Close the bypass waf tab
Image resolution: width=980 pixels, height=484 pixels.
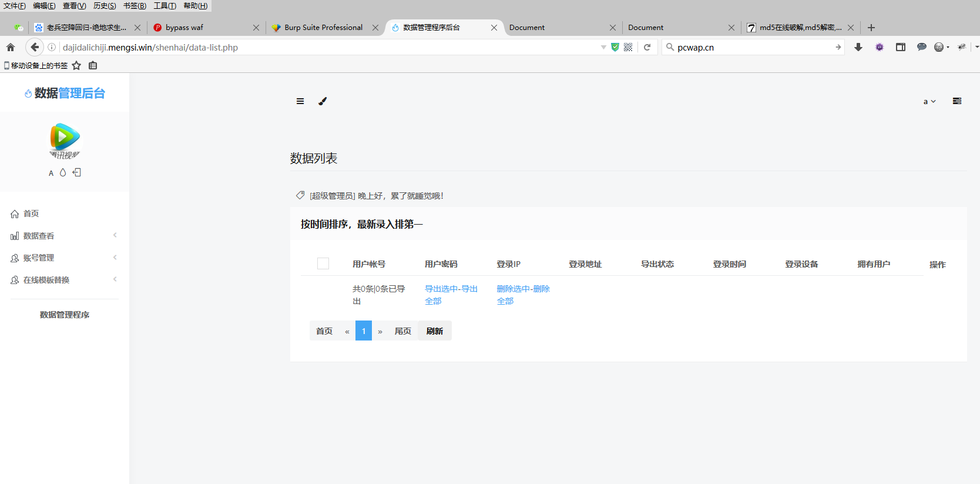coord(256,28)
